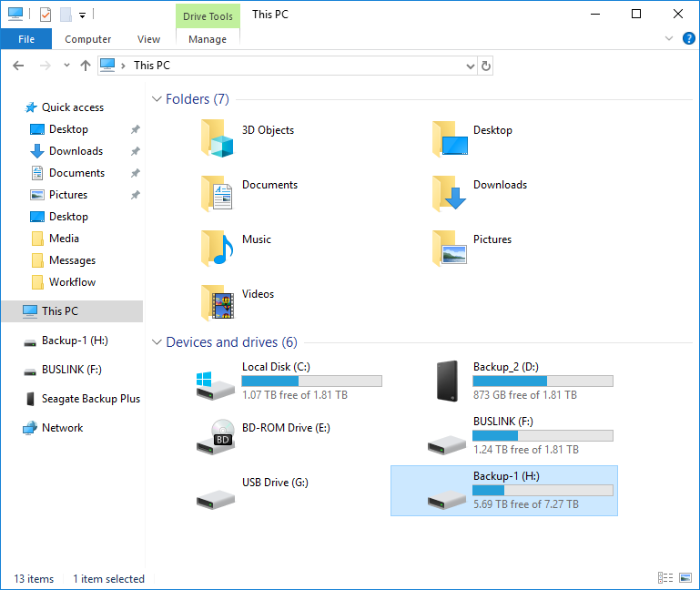The image size is (700, 590).
Task: Collapse the Devices and drives (6) section
Action: pos(157,342)
